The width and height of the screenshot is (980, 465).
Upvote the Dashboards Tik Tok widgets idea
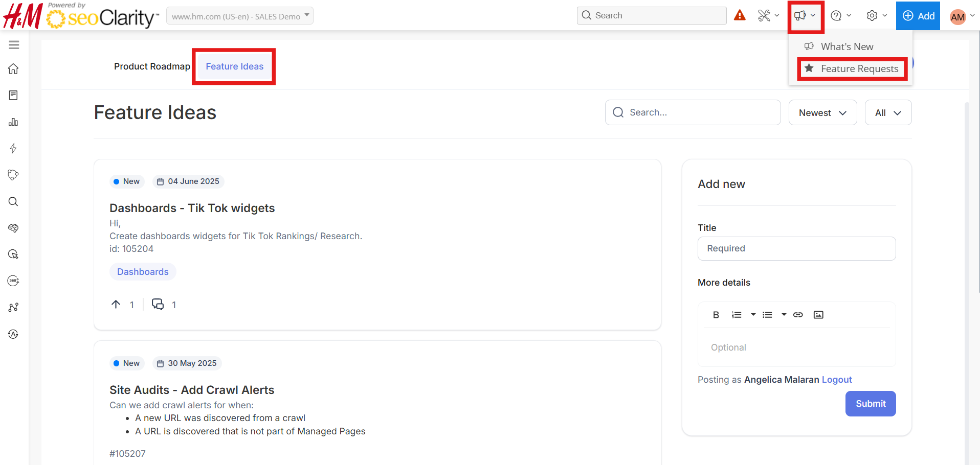coord(116,305)
